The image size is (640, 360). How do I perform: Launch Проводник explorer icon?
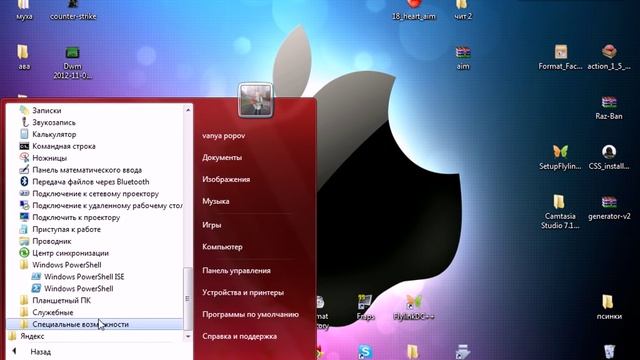[24, 241]
